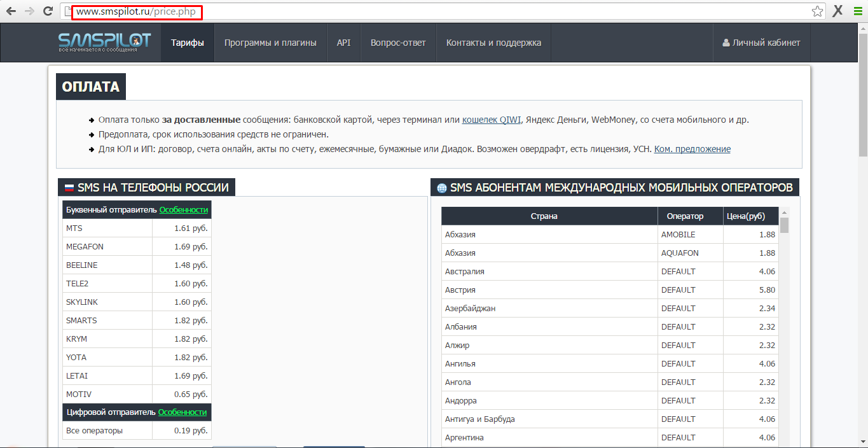Click the 0.19 руб. price cell
This screenshot has height=448, width=868.
(182, 430)
